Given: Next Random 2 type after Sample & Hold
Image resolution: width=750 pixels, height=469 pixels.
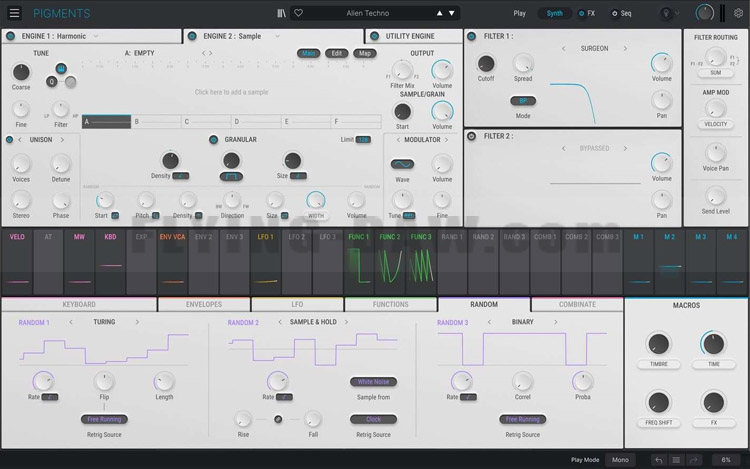Looking at the screenshot, I should 346,322.
